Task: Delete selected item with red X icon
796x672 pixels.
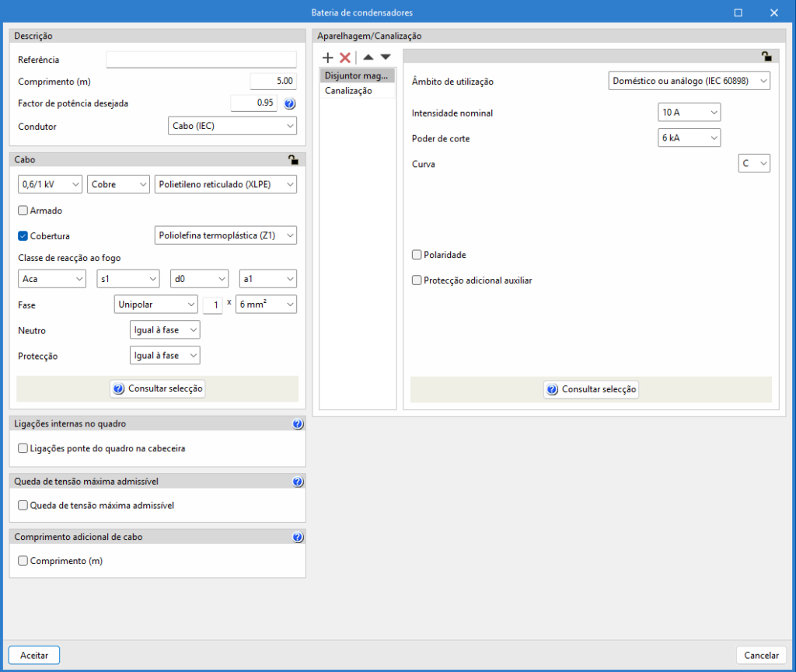Action: (345, 57)
